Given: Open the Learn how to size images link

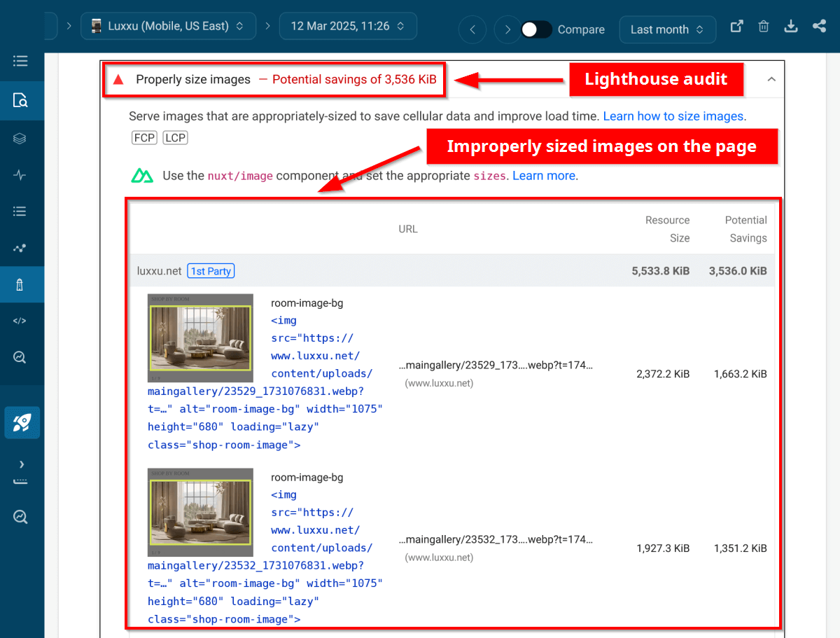Looking at the screenshot, I should tap(673, 116).
